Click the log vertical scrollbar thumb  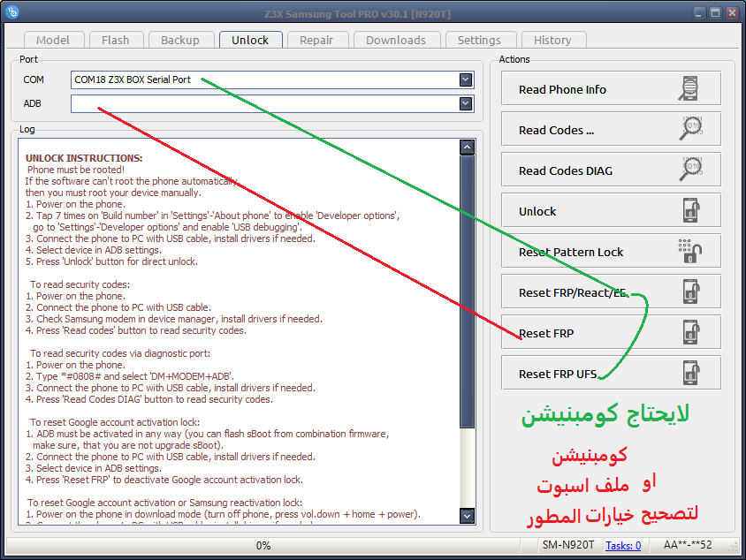468,291
